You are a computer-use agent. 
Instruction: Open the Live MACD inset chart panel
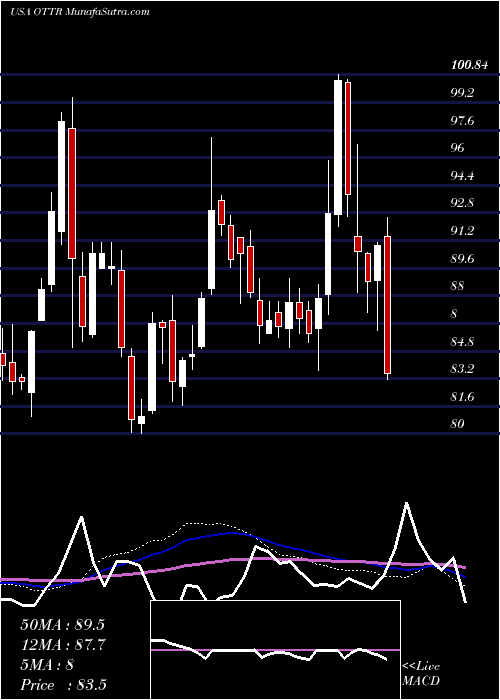pos(275,650)
